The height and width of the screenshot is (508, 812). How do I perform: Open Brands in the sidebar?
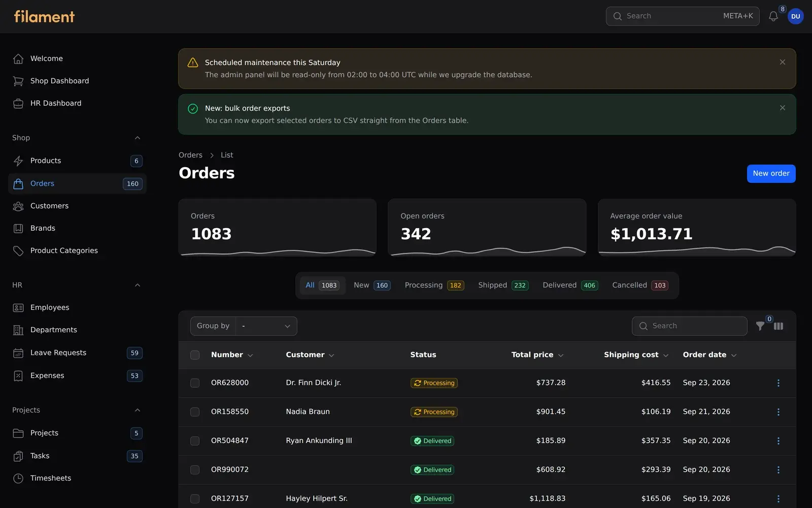tap(77, 228)
